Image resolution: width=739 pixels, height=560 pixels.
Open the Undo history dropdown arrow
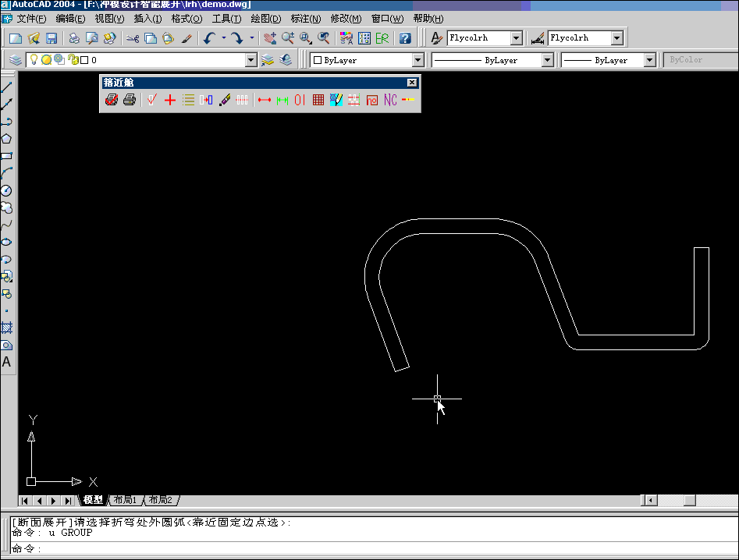(x=224, y=38)
